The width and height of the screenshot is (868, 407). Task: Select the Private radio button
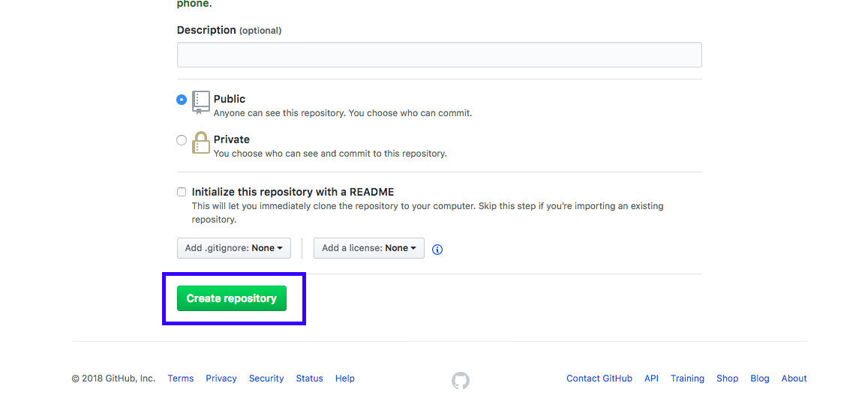pyautogui.click(x=182, y=140)
